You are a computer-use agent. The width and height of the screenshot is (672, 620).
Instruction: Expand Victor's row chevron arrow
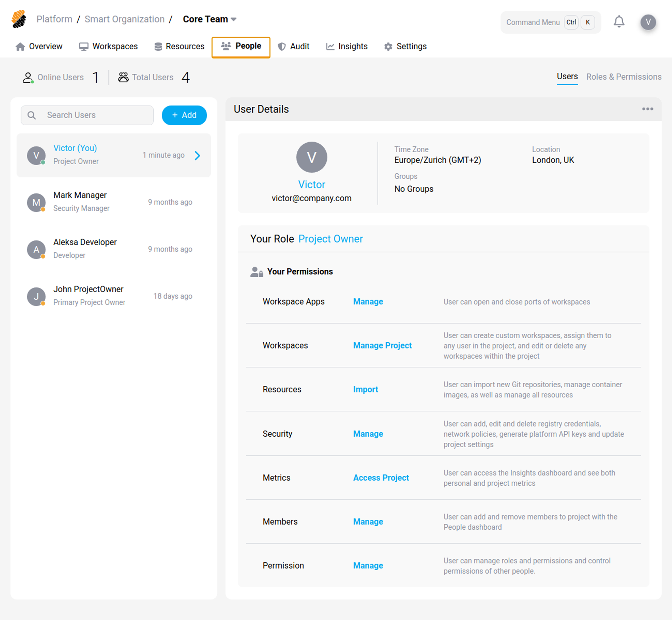click(198, 155)
